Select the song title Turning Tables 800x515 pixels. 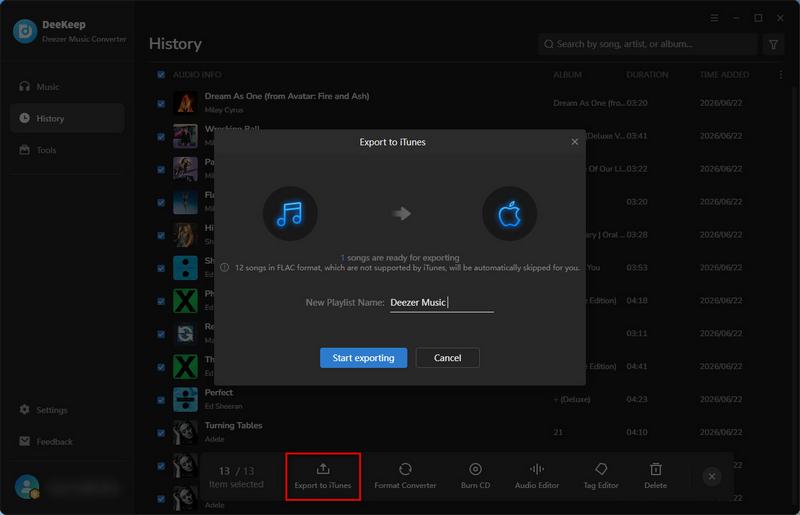[233, 425]
